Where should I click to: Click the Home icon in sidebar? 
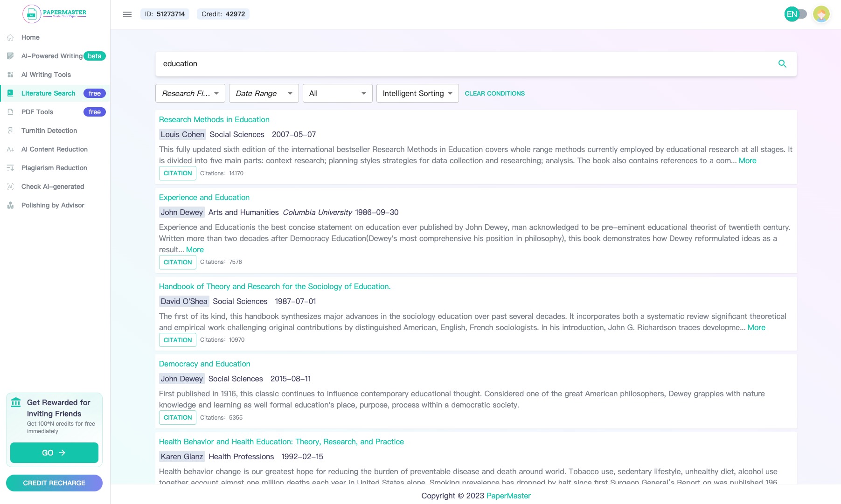click(10, 37)
